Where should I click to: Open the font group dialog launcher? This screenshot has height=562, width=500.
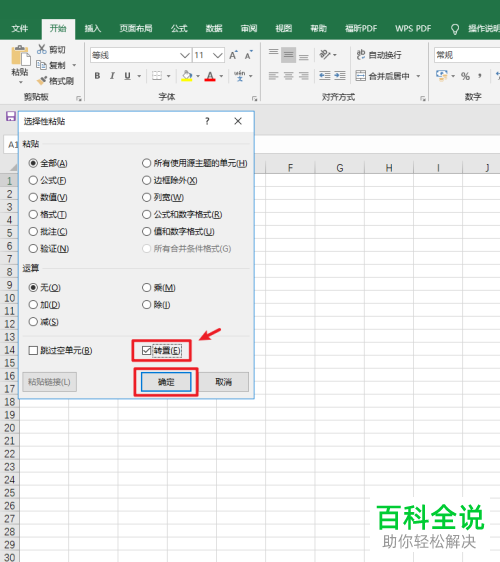pyautogui.click(x=254, y=98)
